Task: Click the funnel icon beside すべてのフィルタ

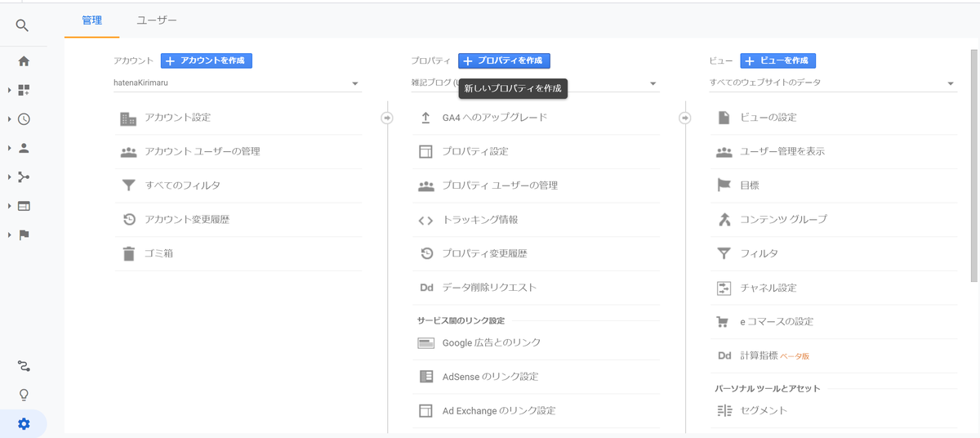Action: [128, 185]
